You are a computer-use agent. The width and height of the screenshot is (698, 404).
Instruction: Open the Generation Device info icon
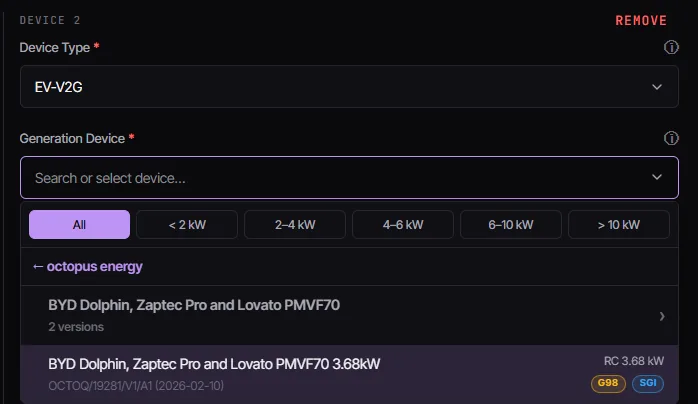[x=671, y=138]
